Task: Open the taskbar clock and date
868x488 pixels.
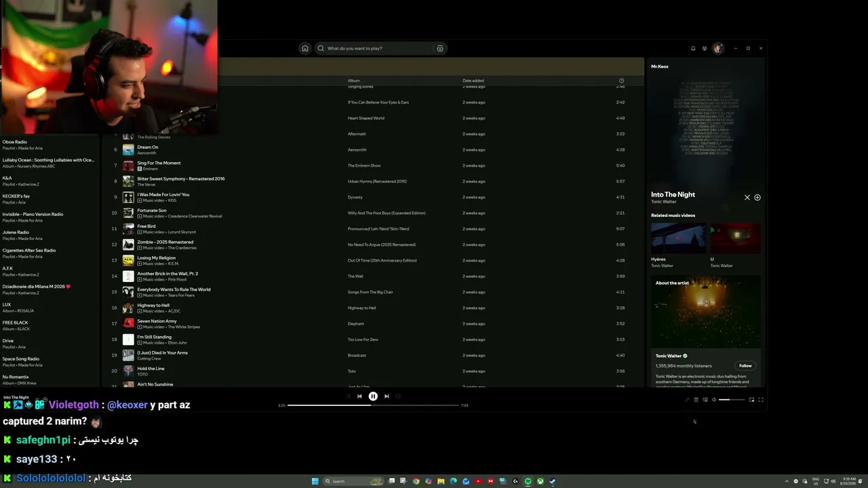Action: coord(848,481)
